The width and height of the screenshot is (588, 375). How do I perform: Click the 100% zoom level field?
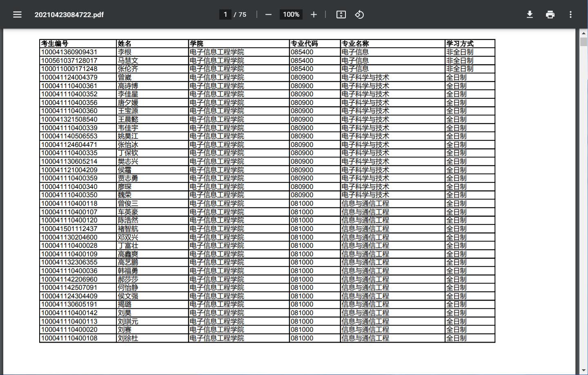tap(291, 15)
